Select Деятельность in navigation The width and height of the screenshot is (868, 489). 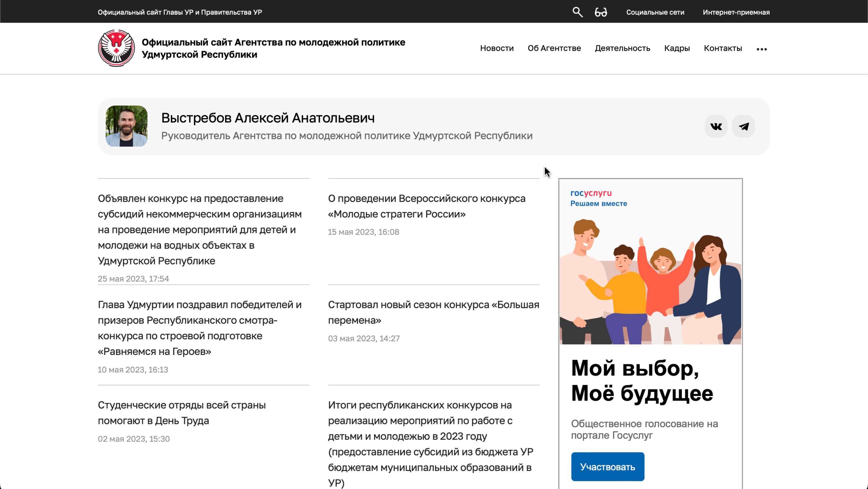coord(622,48)
